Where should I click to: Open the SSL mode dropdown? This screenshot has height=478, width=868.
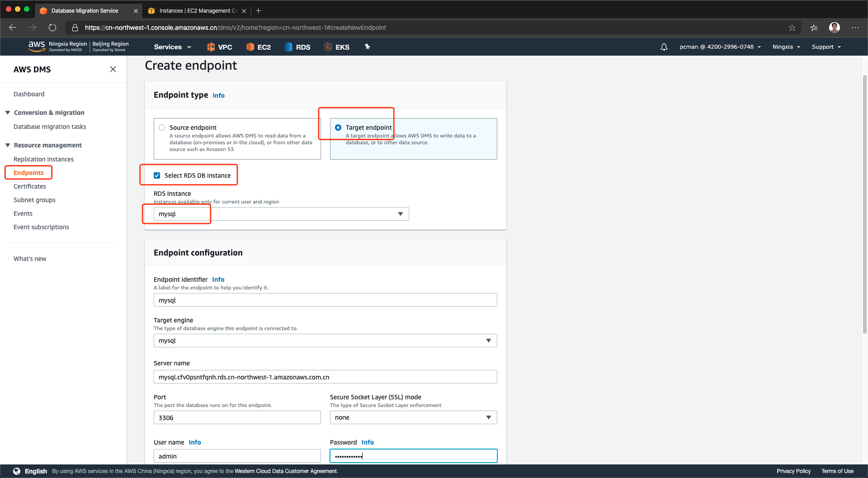pos(413,417)
